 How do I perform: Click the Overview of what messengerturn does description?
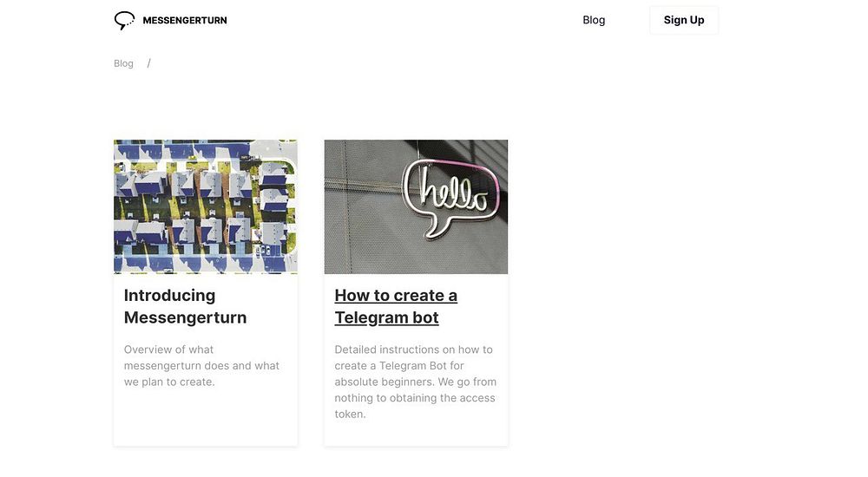point(201,366)
